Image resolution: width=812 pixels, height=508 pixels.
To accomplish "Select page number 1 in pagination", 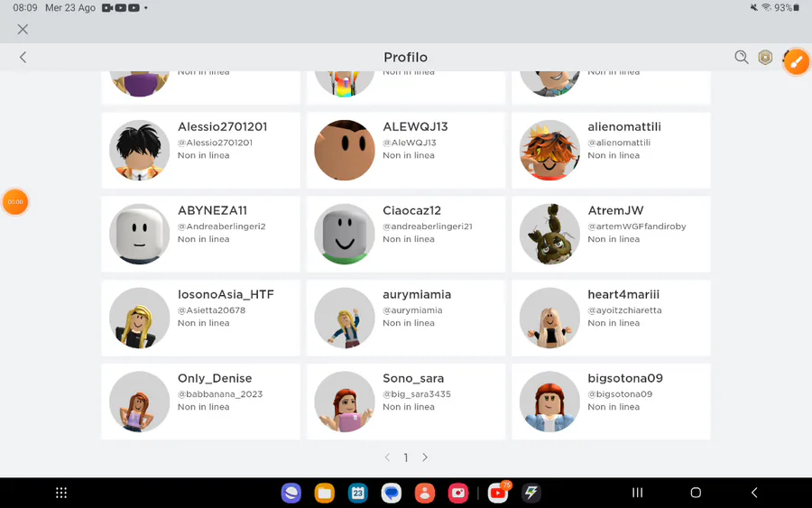I will pyautogui.click(x=406, y=457).
